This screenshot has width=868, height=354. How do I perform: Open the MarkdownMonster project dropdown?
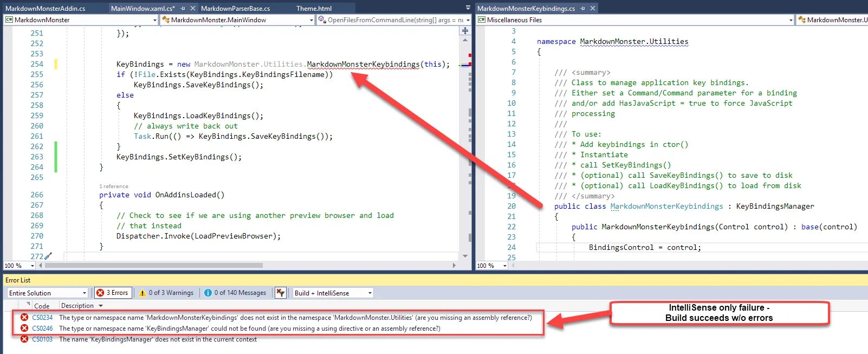click(81, 20)
